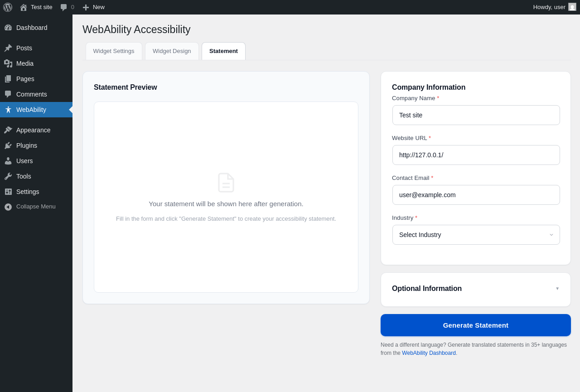Open Tools via the wrench icon

[x=8, y=176]
